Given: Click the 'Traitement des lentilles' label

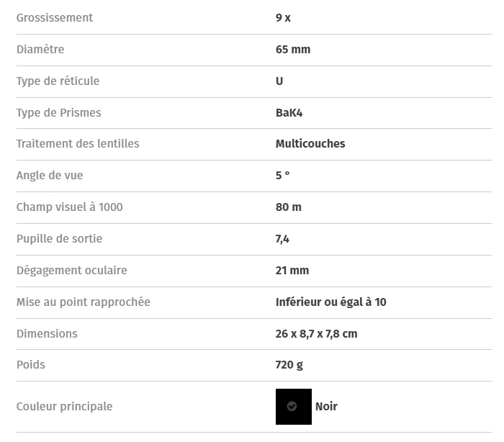Looking at the screenshot, I should [78, 144].
